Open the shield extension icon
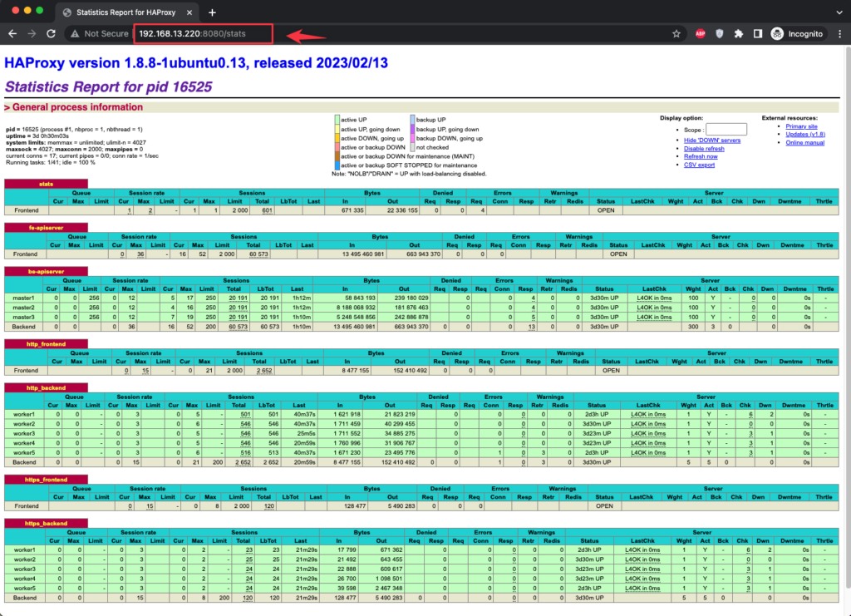The width and height of the screenshot is (851, 616). (719, 33)
